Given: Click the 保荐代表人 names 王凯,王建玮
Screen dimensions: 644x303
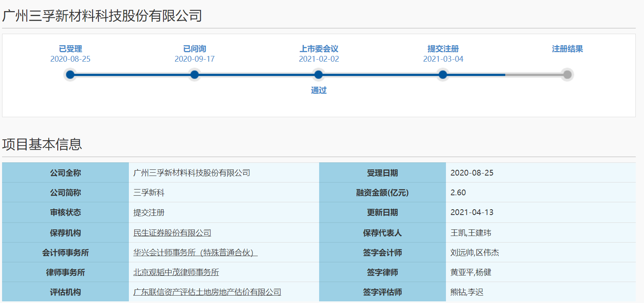Looking at the screenshot, I should (x=471, y=233).
